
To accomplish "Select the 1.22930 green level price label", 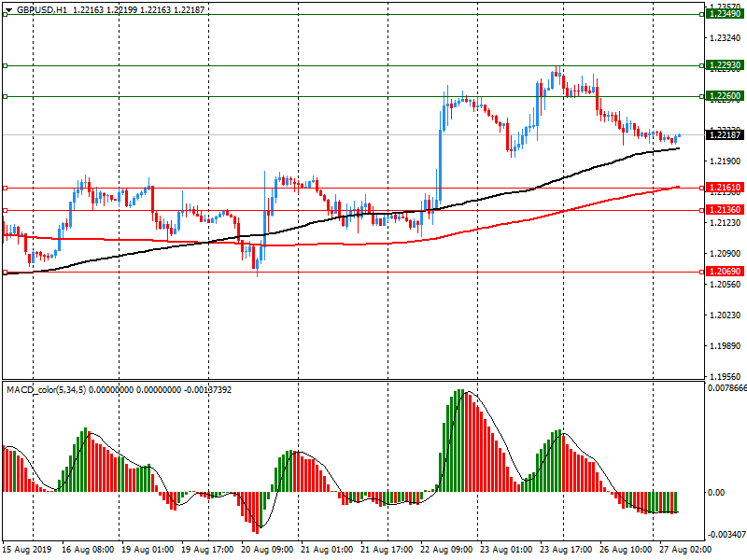I will coord(726,65).
